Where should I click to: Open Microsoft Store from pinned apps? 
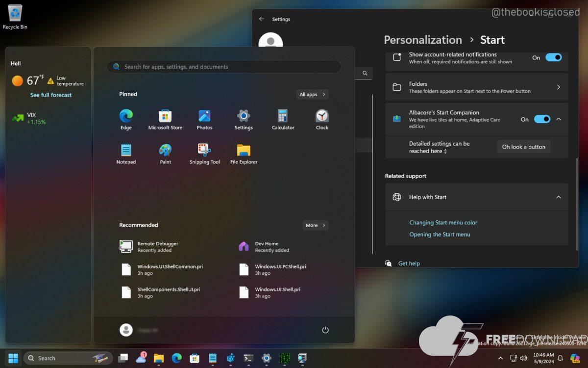tap(165, 120)
